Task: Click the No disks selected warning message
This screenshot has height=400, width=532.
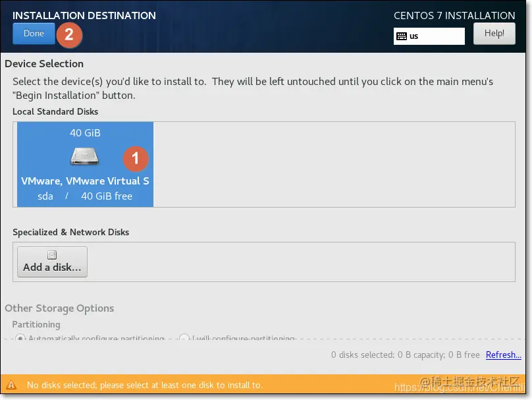Action: [x=145, y=385]
